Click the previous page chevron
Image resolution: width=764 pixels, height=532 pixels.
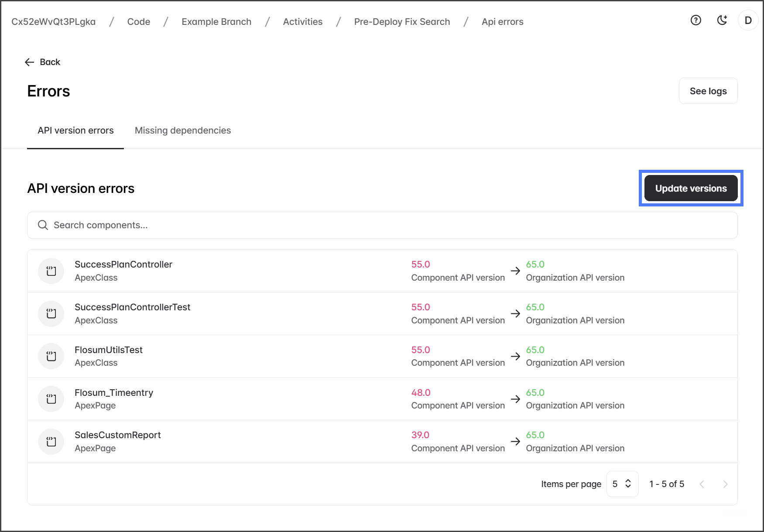[x=702, y=484]
